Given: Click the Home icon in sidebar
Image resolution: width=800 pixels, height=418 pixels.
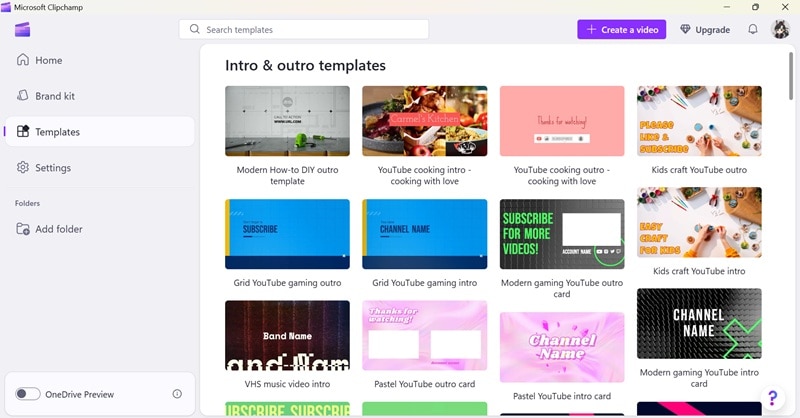Looking at the screenshot, I should (22, 60).
